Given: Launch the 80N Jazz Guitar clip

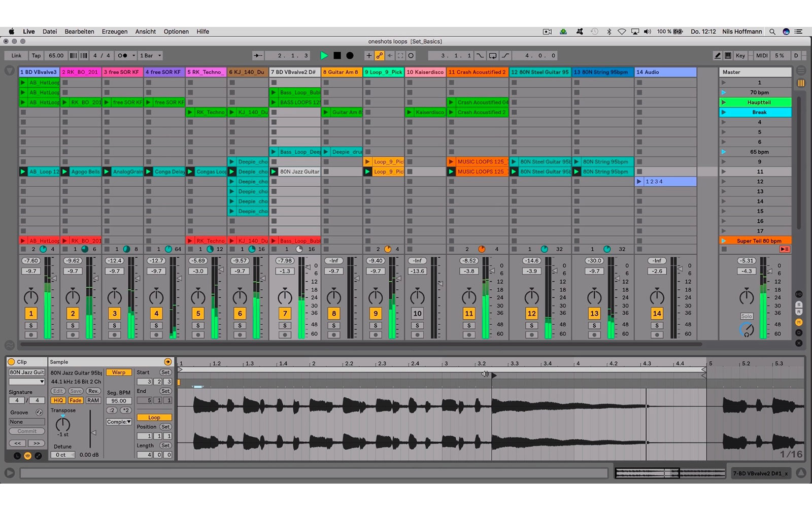Looking at the screenshot, I should pos(274,172).
